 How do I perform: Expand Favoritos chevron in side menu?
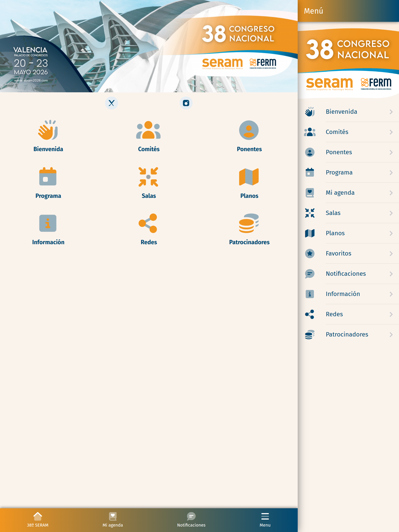coord(391,254)
